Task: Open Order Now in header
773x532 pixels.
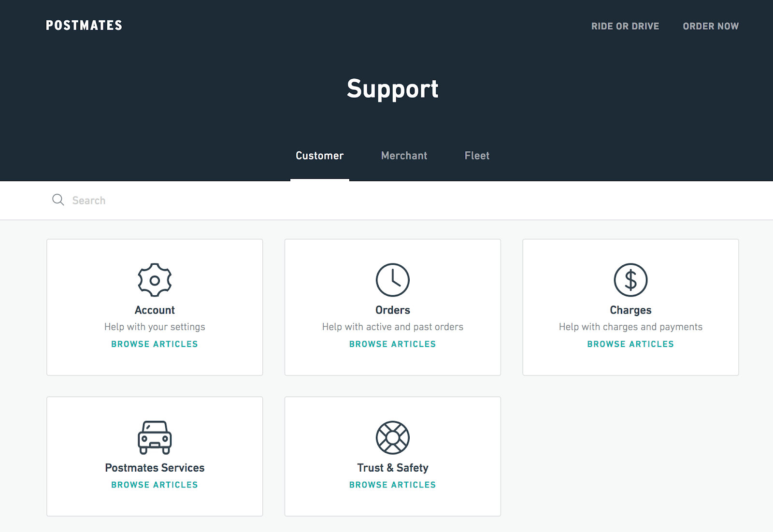Action: coord(711,26)
